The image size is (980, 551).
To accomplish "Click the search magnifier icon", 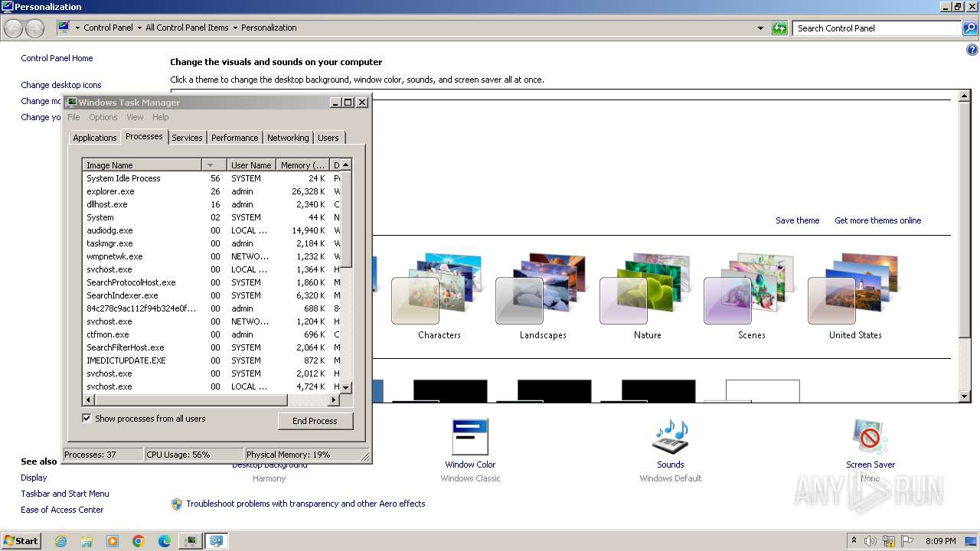I will (x=970, y=28).
